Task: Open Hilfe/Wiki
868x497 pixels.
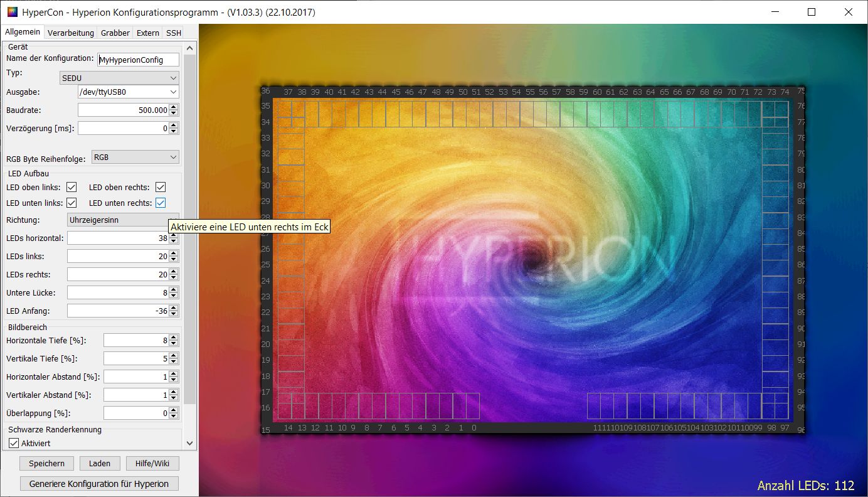Action: pos(152,464)
